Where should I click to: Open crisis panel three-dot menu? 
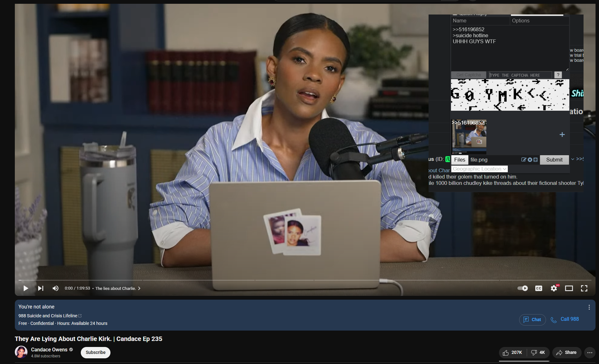[x=589, y=307]
